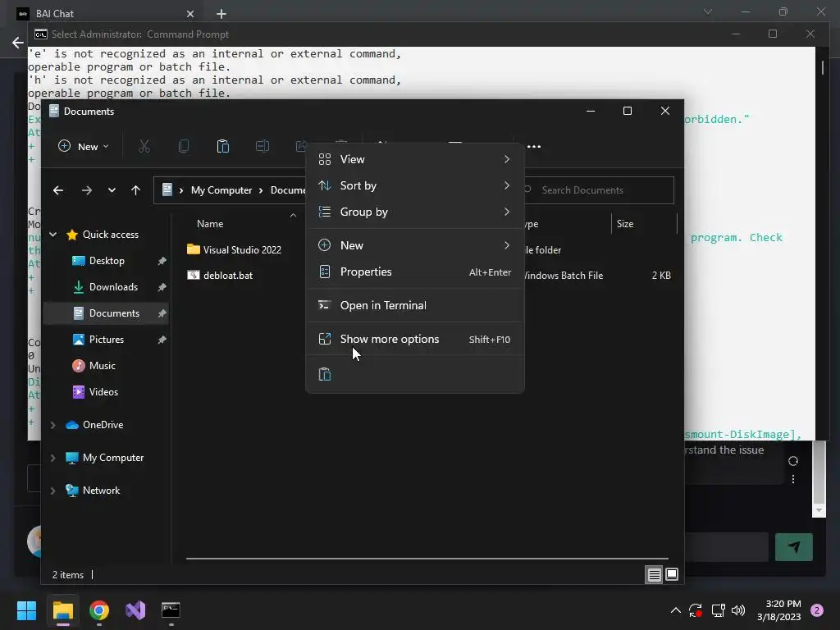Click the regenerate icon in chat
The height and width of the screenshot is (630, 840).
click(793, 461)
